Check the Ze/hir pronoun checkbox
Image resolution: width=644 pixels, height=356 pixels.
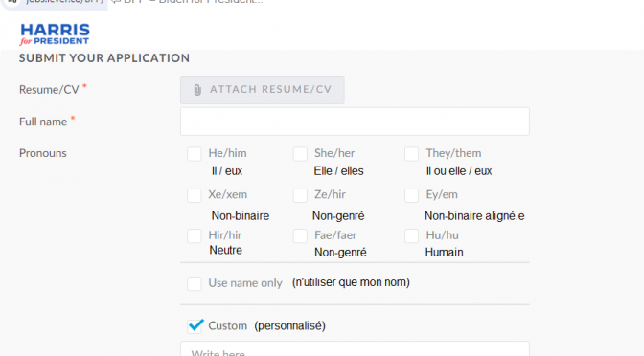click(x=300, y=195)
